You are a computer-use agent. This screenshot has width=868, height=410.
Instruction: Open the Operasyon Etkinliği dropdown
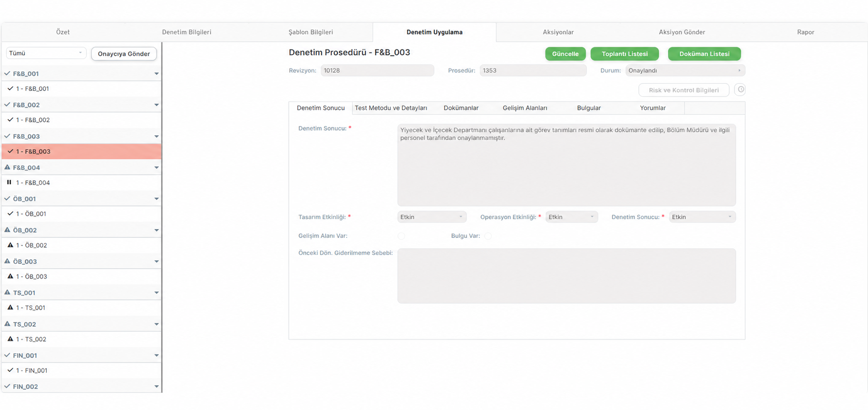point(572,217)
